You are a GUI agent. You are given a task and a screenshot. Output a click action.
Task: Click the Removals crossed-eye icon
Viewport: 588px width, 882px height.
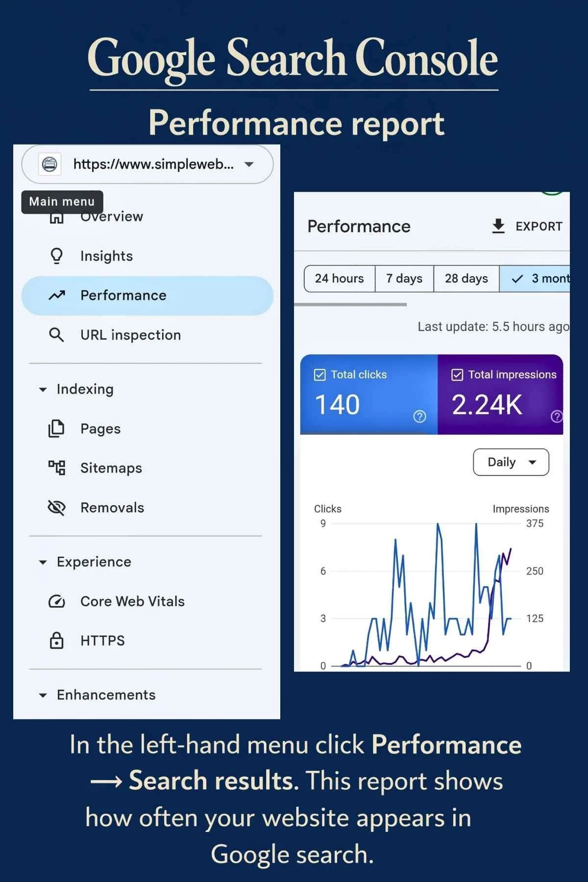[x=57, y=508]
